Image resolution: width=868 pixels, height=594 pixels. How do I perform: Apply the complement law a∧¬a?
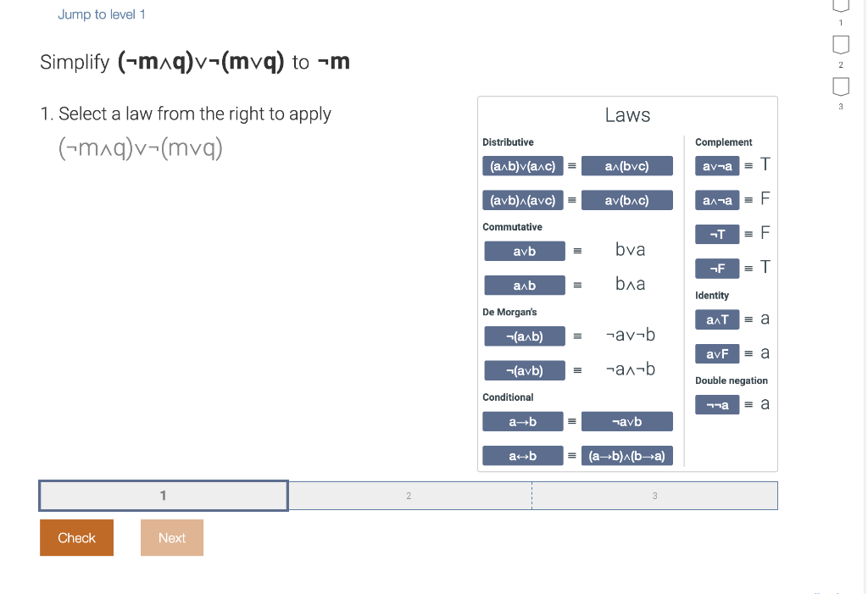[x=717, y=199]
